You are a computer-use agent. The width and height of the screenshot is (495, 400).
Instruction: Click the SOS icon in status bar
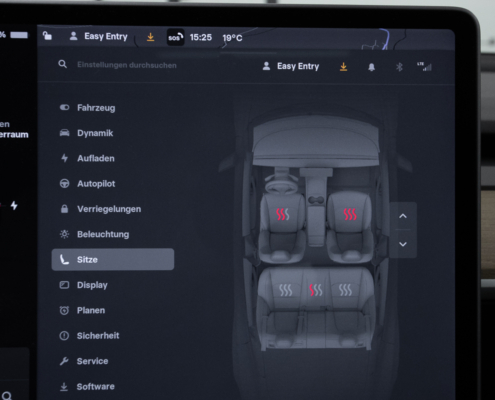click(x=175, y=37)
